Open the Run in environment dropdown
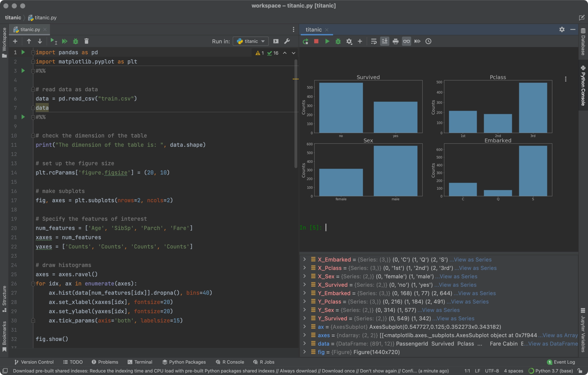The height and width of the screenshot is (375, 588). (x=250, y=41)
